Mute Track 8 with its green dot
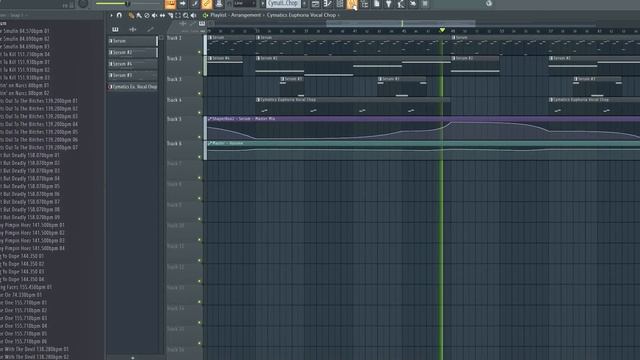Image resolution: width=640 pixels, height=360 pixels. 200,198
